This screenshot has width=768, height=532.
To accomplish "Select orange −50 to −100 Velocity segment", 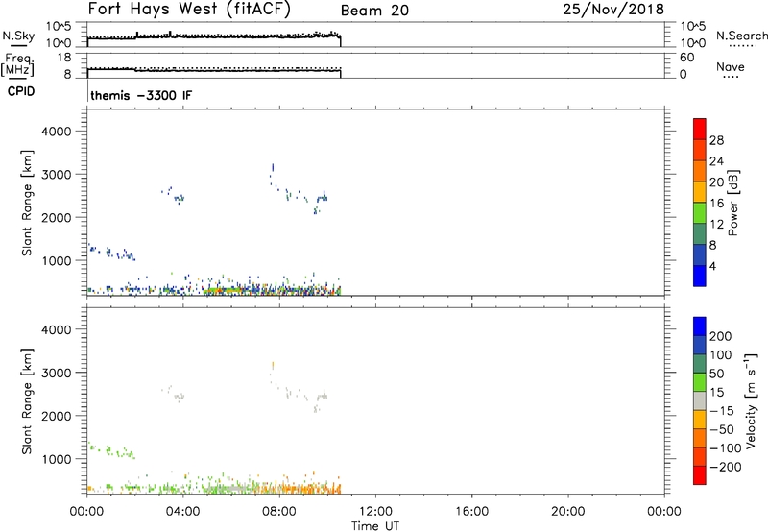I will pyautogui.click(x=700, y=438).
